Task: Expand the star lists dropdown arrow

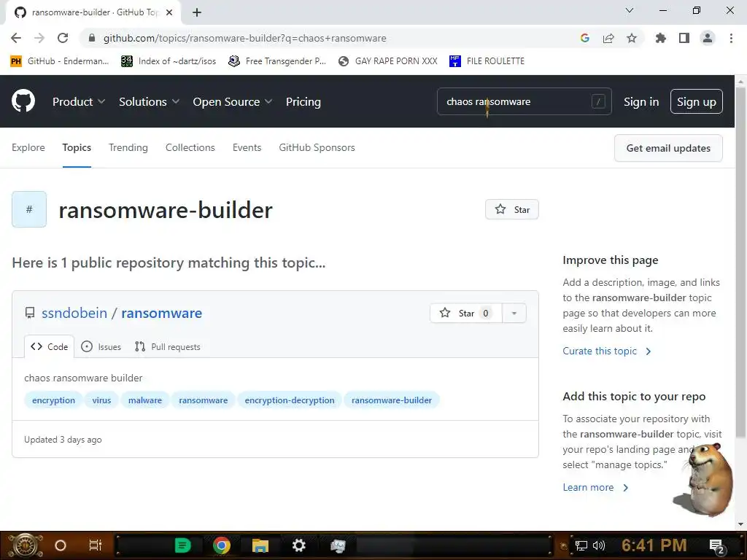Action: click(514, 313)
